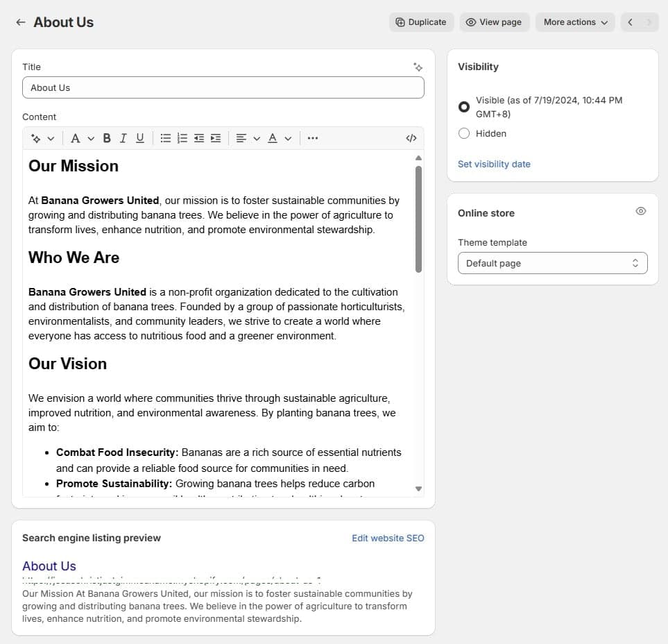Select the Hidden radio button
Screen dimensions: 668x644
point(464,133)
